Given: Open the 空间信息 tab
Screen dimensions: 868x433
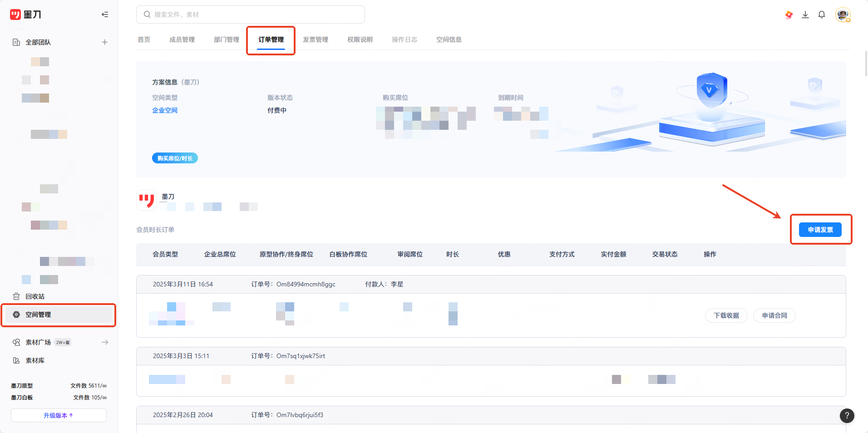Looking at the screenshot, I should click(x=449, y=39).
